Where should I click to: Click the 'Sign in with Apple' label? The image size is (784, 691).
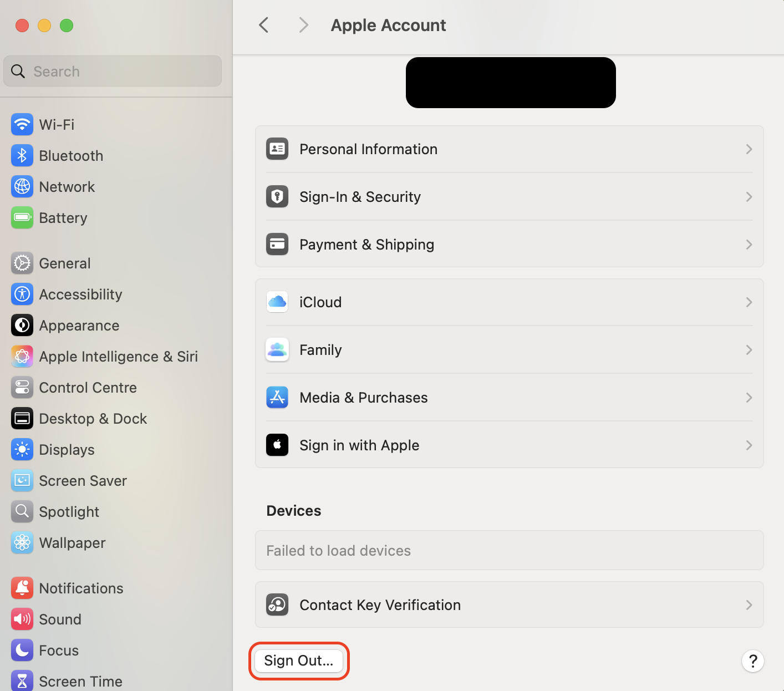pos(359,445)
